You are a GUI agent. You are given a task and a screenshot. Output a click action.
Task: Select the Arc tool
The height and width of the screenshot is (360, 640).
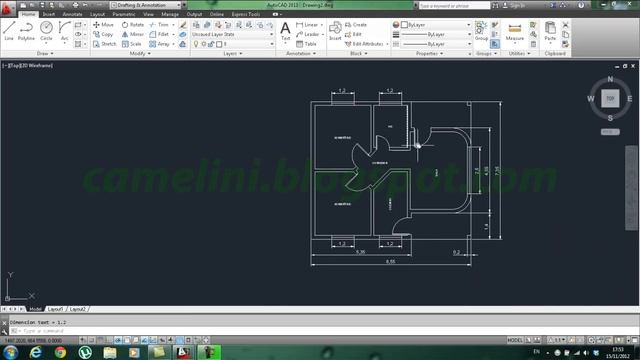[64, 31]
